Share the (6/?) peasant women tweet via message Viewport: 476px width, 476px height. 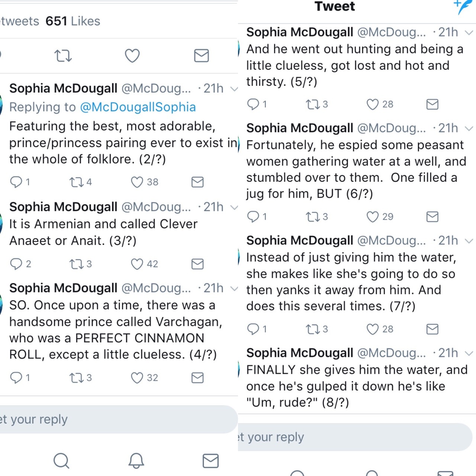tap(432, 217)
